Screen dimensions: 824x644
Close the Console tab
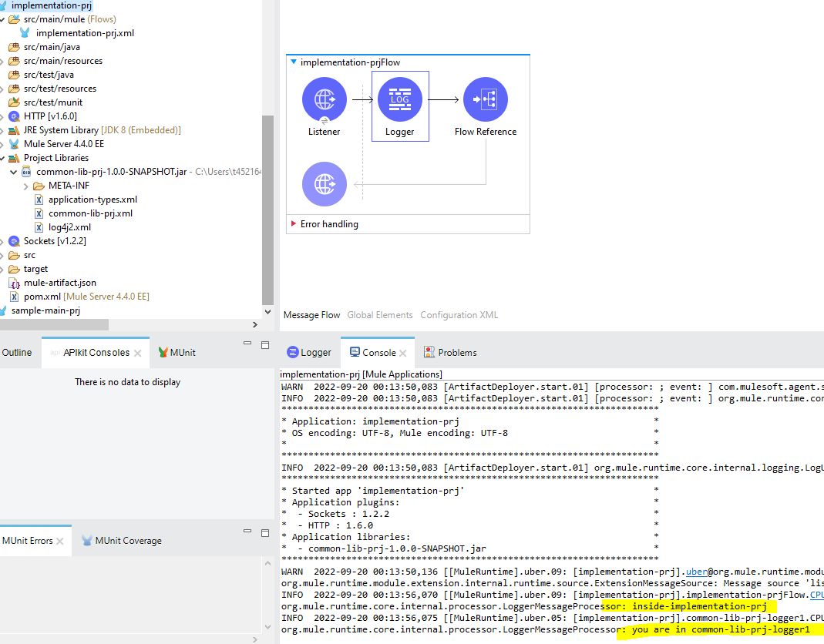[404, 354]
